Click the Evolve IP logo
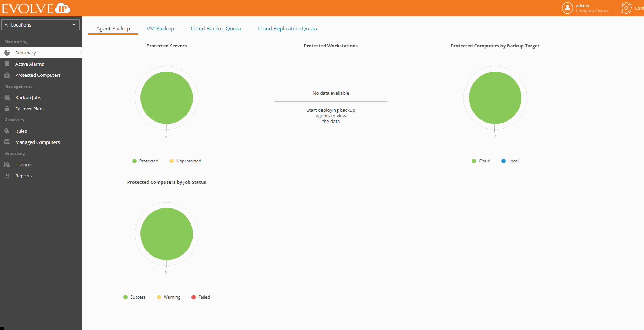 (36, 8)
